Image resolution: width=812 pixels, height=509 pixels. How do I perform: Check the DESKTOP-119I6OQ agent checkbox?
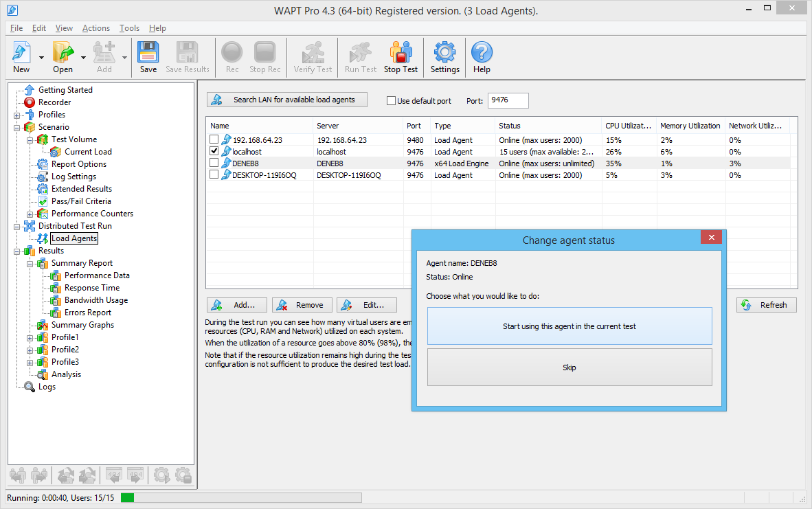click(214, 174)
